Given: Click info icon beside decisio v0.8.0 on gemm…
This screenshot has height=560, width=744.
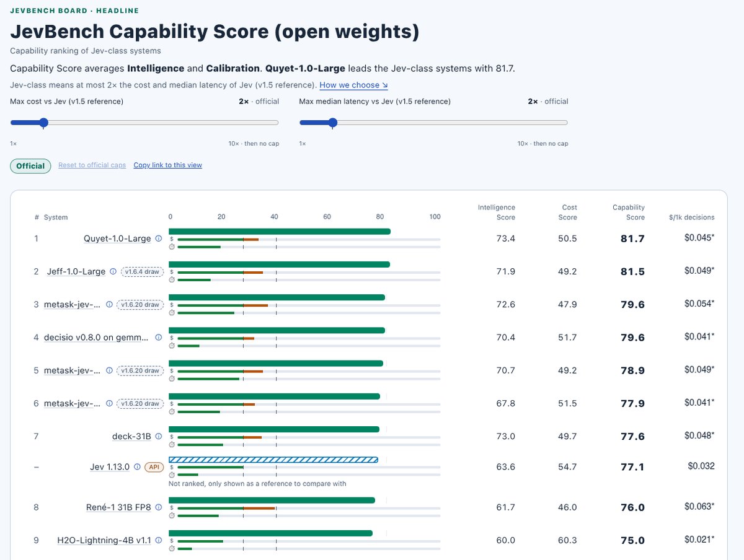Looking at the screenshot, I should 158,338.
